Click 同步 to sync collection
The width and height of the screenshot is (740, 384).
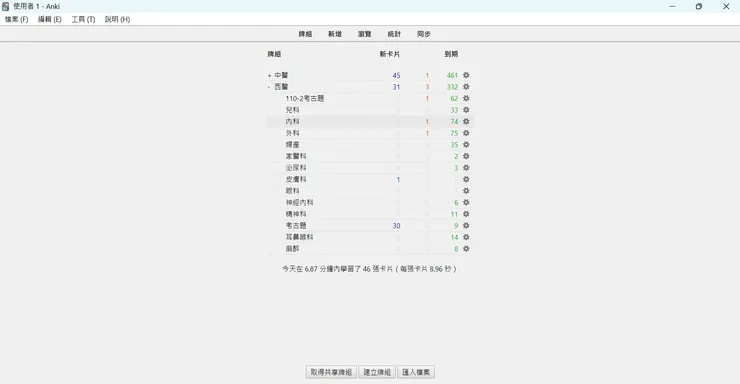[x=424, y=34]
